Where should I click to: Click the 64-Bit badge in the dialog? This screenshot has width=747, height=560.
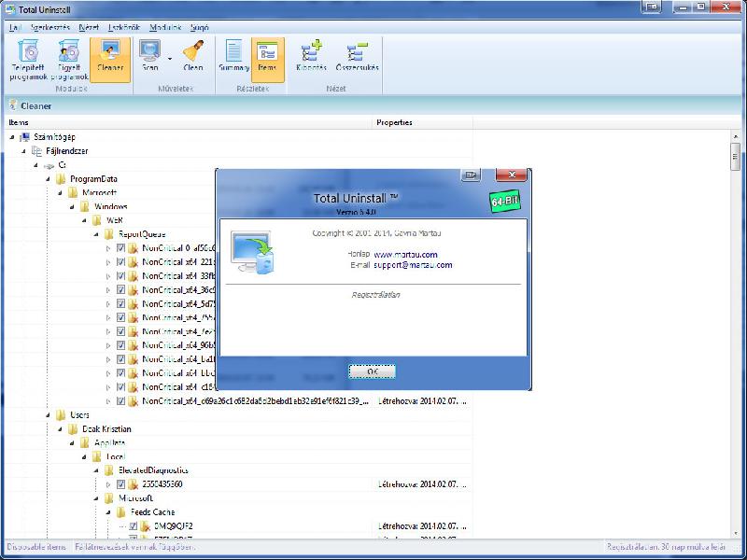point(504,201)
